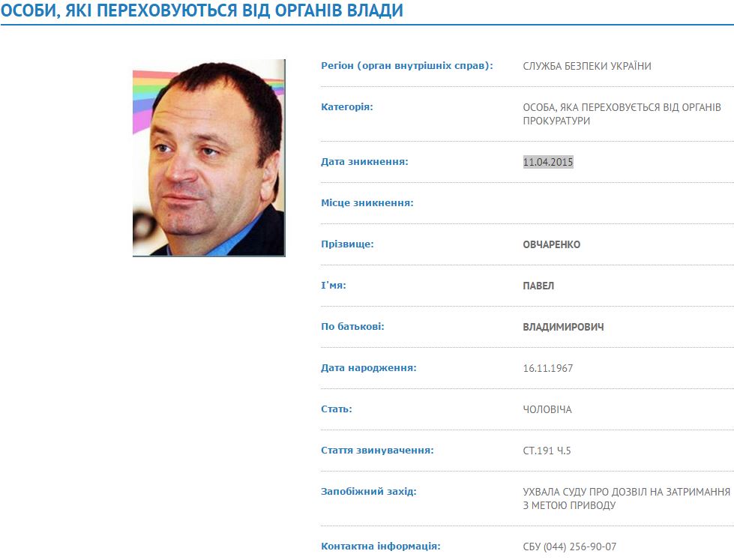Click the "Контактна інформація:" field label
The image size is (734, 560).
381,546
